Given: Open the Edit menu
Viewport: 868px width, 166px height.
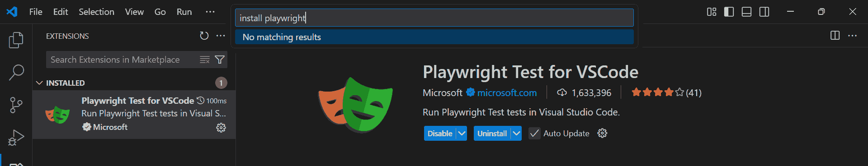Looking at the screenshot, I should pos(61,12).
